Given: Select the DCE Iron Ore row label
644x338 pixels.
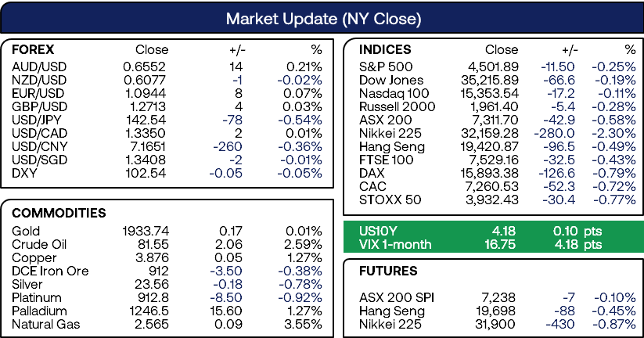Looking at the screenshot, I should pos(50,271).
